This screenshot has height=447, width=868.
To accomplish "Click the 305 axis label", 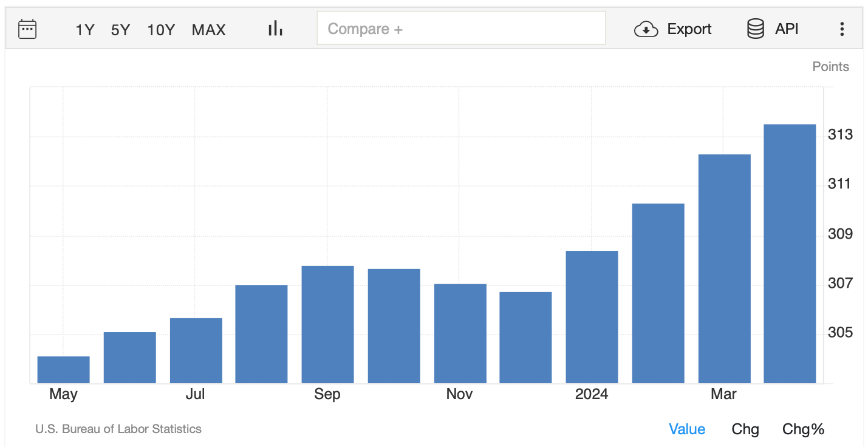I will pos(841,333).
